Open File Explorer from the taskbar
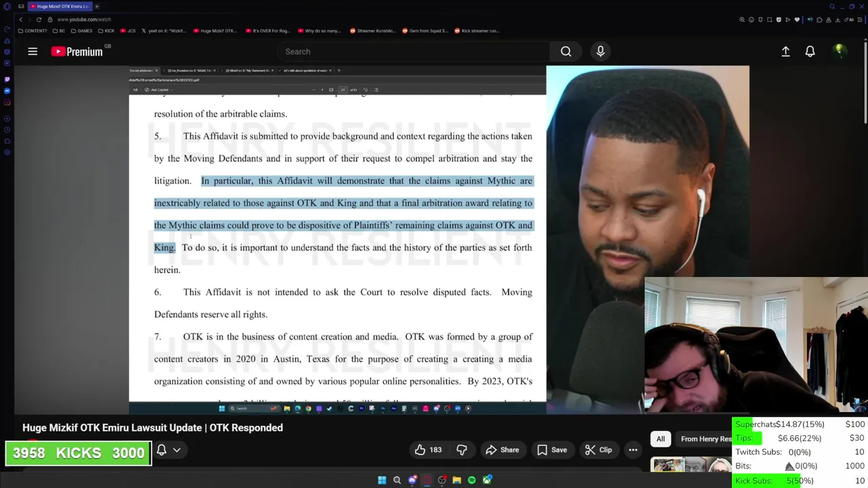The width and height of the screenshot is (868, 488). pos(456,480)
